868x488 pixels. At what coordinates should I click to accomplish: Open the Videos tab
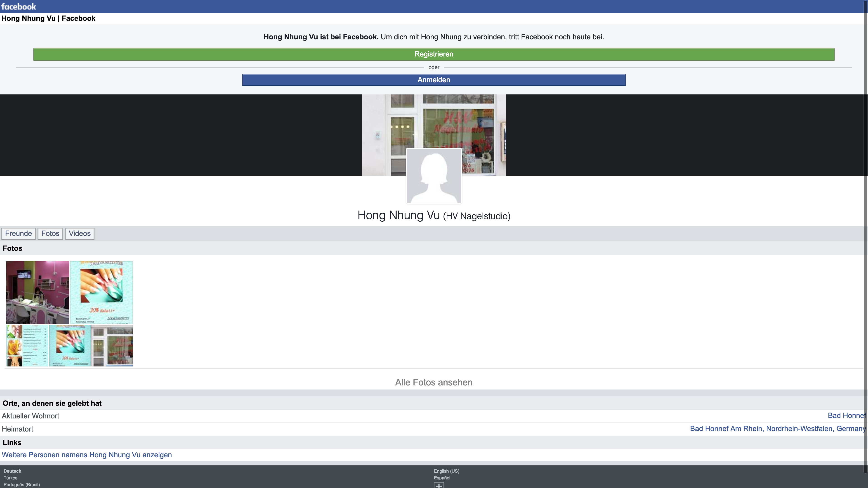click(x=80, y=233)
